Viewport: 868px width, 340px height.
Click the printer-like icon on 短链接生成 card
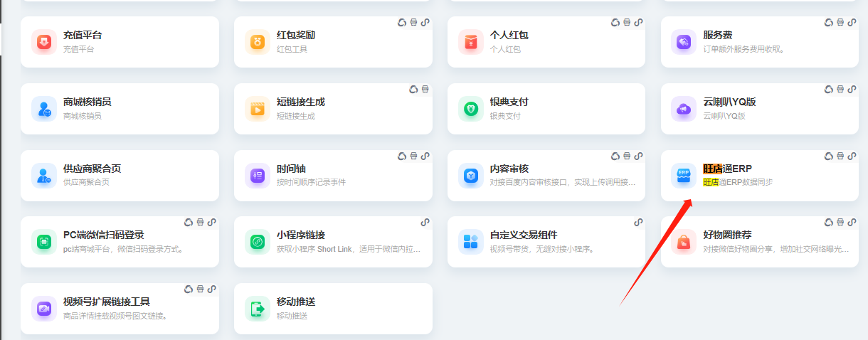425,90
